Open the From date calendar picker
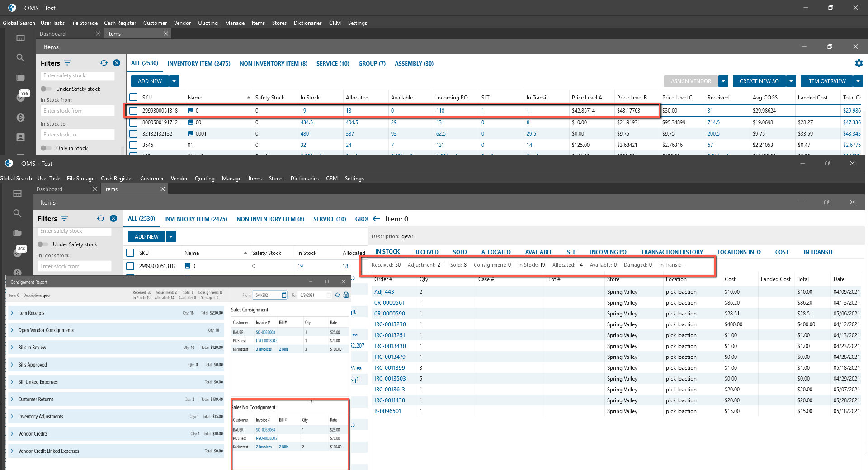 tap(284, 295)
